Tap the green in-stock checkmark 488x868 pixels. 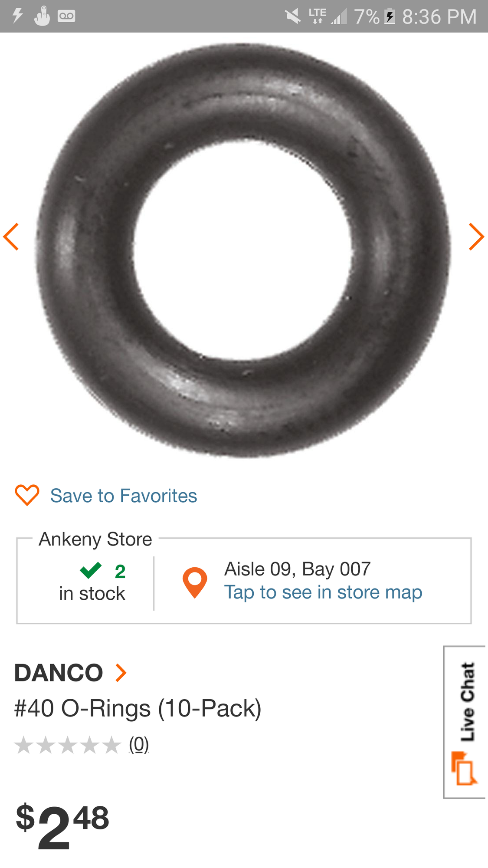click(91, 570)
